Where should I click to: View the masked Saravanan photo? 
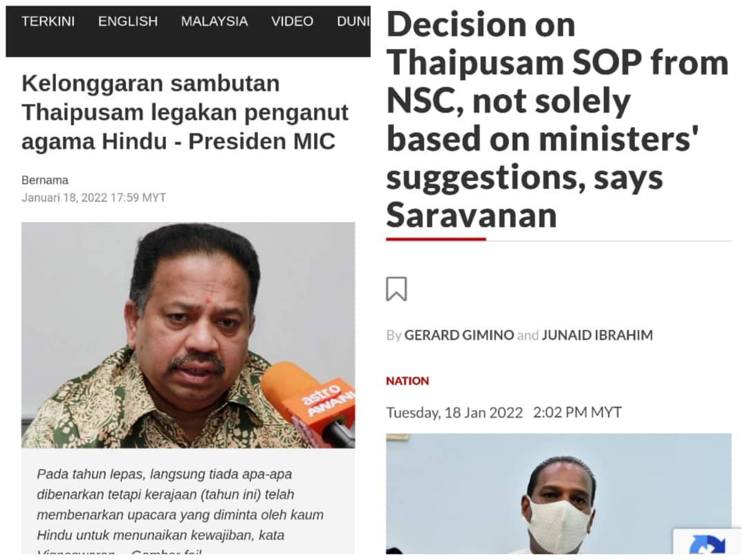(x=558, y=494)
